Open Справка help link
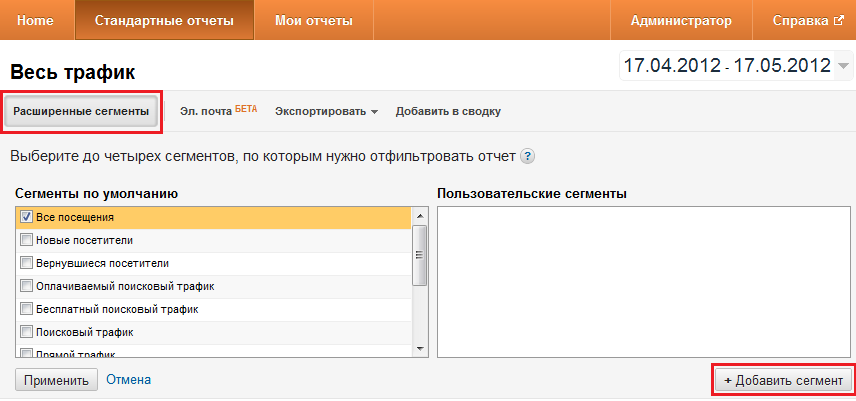The width and height of the screenshot is (856, 401). click(x=801, y=21)
